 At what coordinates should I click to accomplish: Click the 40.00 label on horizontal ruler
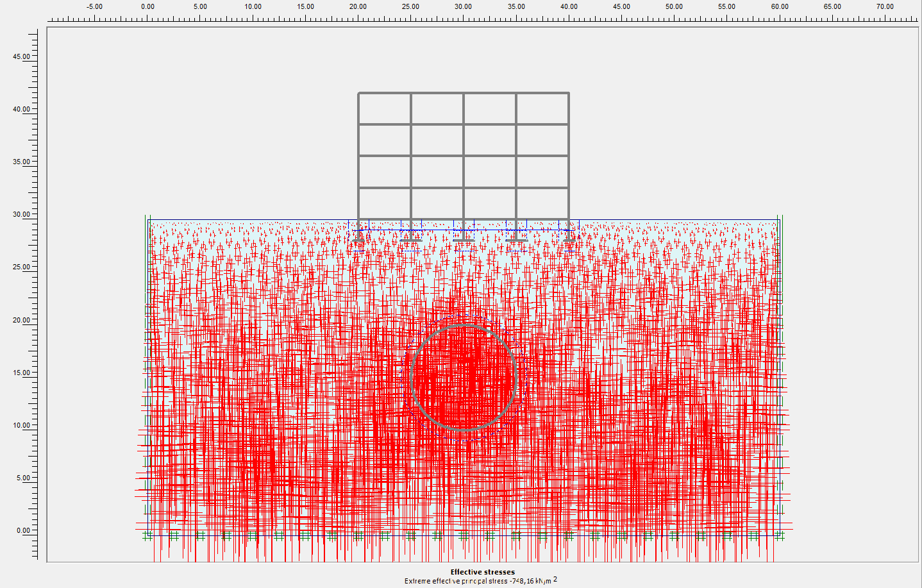click(569, 6)
